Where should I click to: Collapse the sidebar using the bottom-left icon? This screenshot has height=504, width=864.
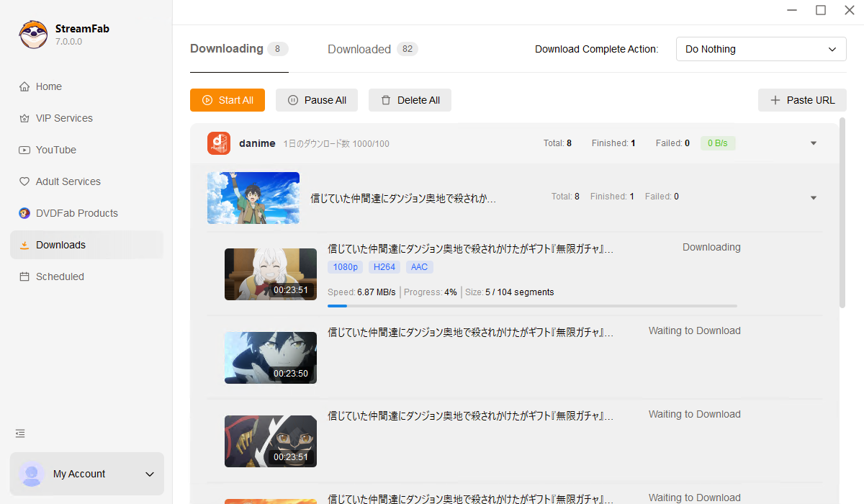point(19,433)
